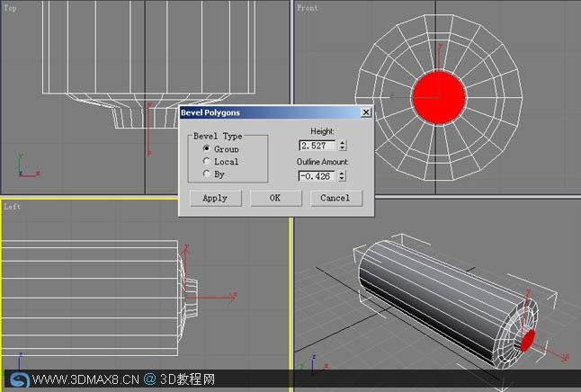
Task: Click the Outline Amount label
Action: click(x=322, y=162)
